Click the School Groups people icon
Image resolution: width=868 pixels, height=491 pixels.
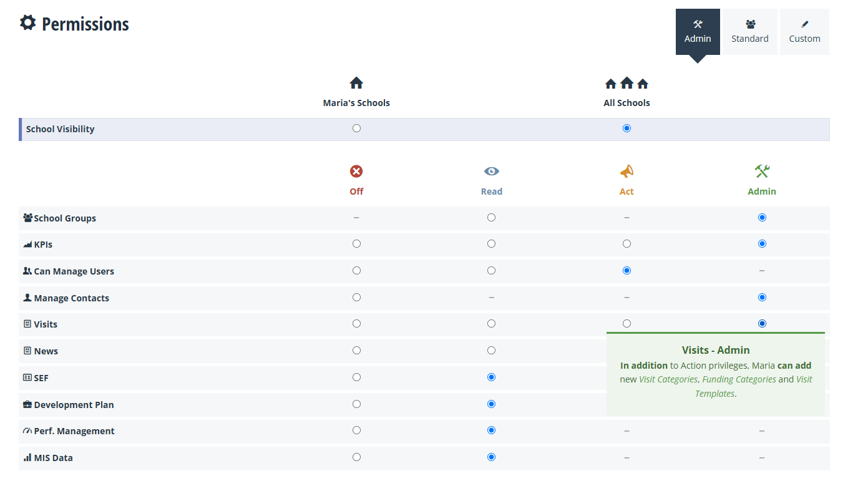pos(27,218)
